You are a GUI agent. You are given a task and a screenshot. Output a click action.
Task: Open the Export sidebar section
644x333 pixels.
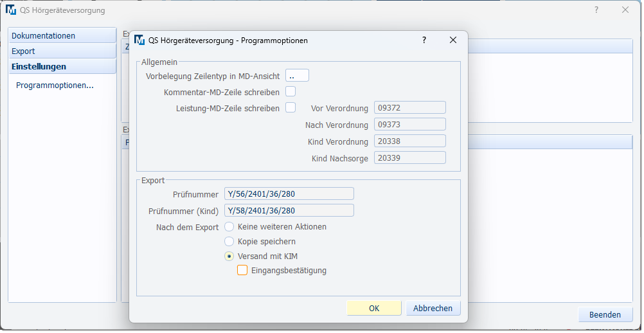pyautogui.click(x=62, y=51)
